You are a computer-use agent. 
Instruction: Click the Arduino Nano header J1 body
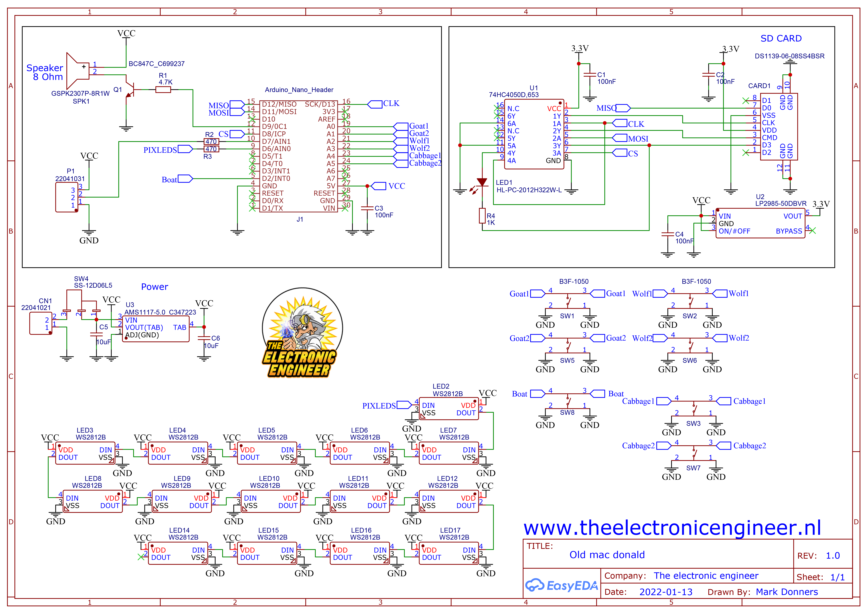click(298, 156)
